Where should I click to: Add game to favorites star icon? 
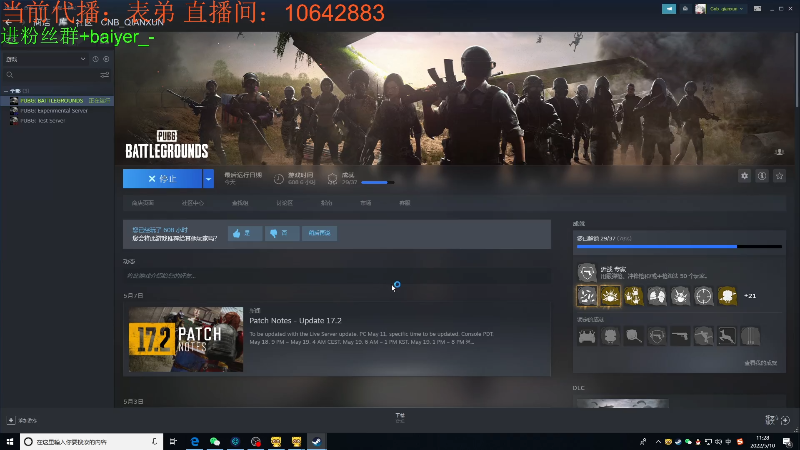point(779,176)
